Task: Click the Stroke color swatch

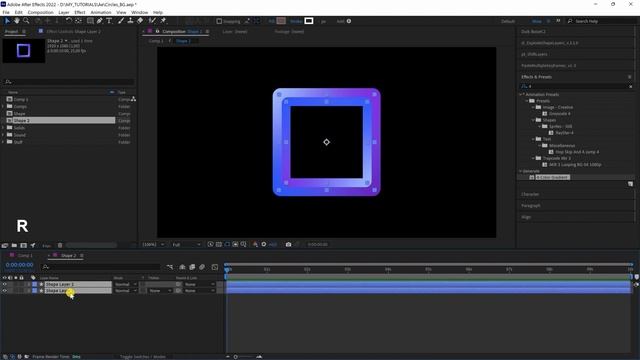Action: (x=309, y=21)
